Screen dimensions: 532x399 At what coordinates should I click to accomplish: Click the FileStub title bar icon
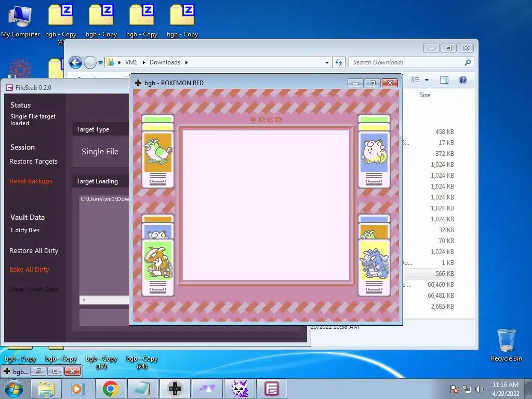pos(9,87)
